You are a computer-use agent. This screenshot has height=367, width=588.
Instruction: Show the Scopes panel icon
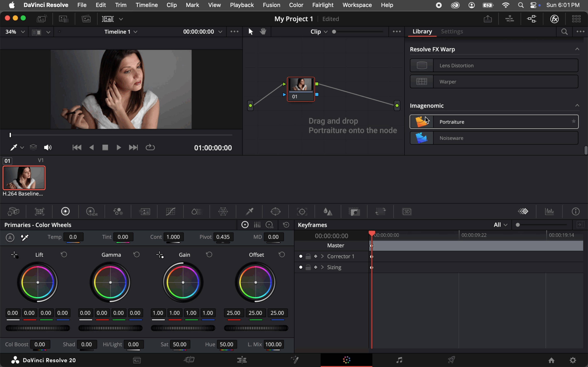549,211
